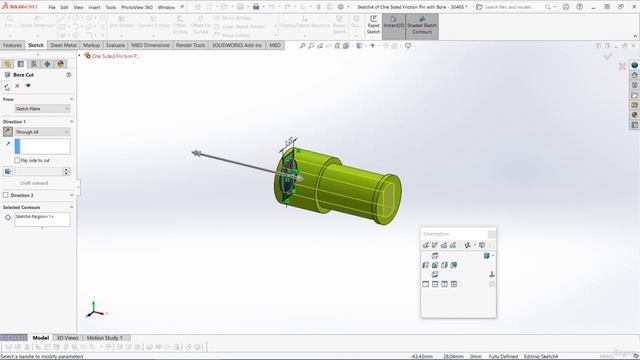Choose four view layout in Orientation

pyautogui.click(x=453, y=284)
